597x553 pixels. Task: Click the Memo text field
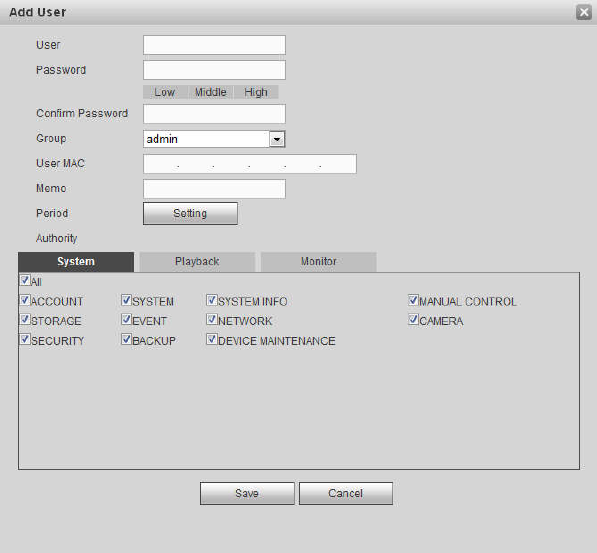pos(214,189)
